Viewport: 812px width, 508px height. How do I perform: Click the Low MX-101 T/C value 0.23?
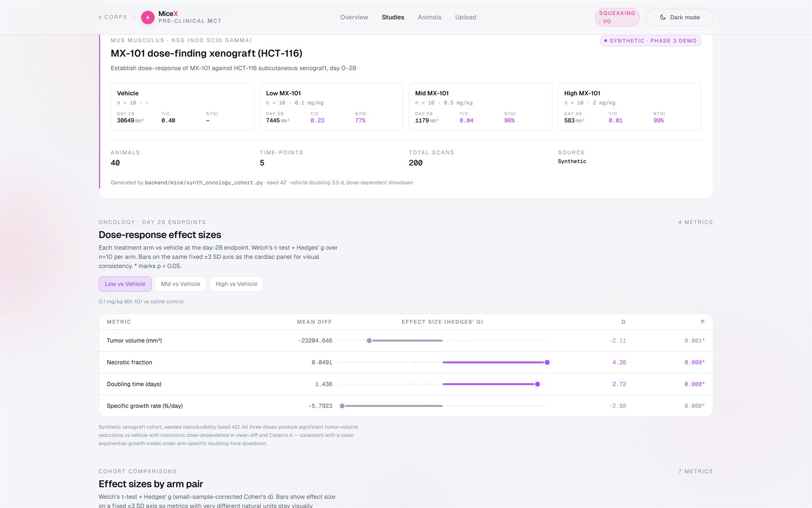(x=318, y=120)
